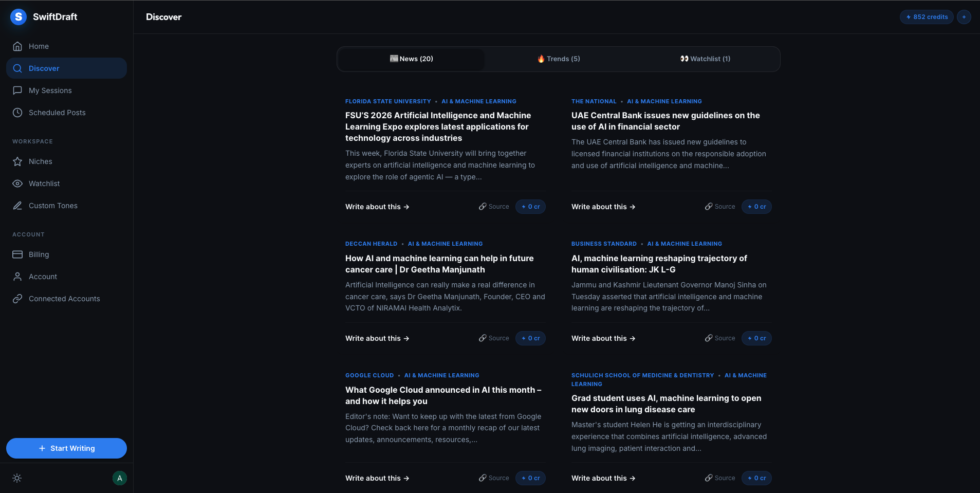Open Scheduled Posts clock icon
Image resolution: width=980 pixels, height=493 pixels.
[x=17, y=112]
